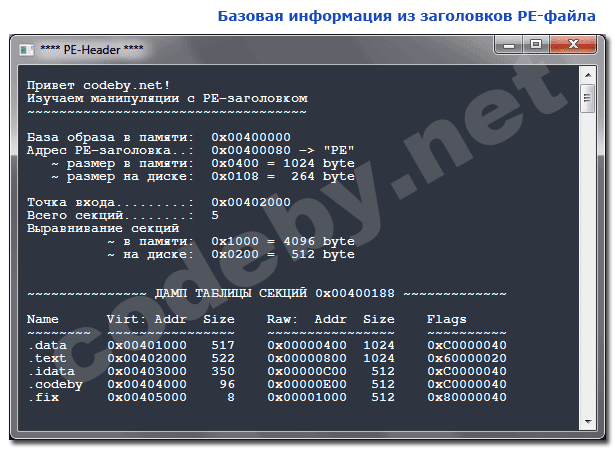Click the 'Flags' column header
The image size is (615, 452).
(447, 319)
